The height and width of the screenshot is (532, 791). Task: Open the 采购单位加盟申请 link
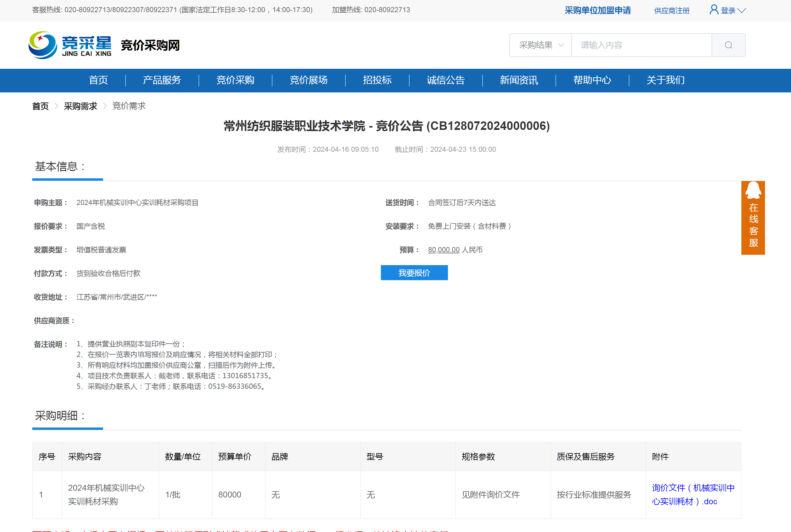[597, 11]
